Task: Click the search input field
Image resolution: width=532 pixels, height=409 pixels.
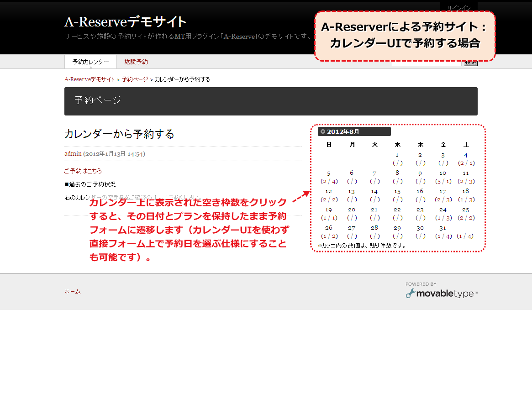Action: point(427,63)
